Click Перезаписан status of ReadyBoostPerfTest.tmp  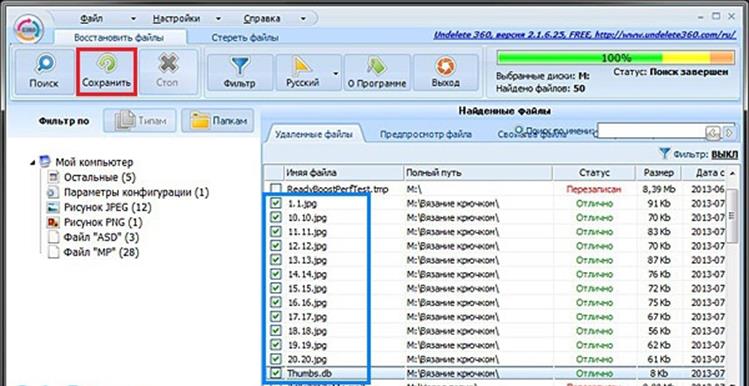(x=594, y=189)
